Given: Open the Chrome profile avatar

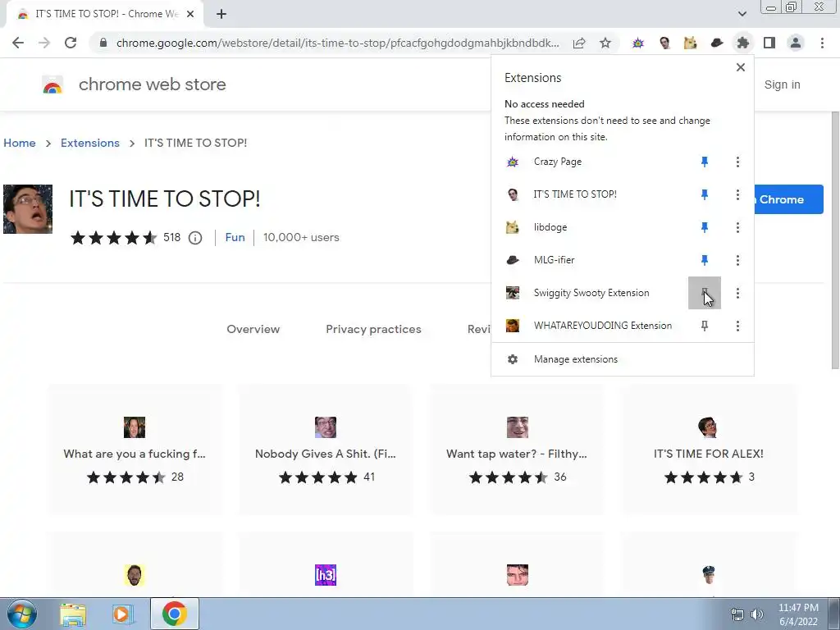Looking at the screenshot, I should [x=796, y=43].
